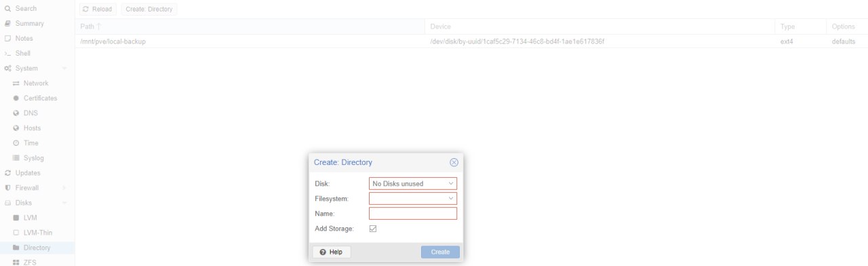Click the ZFS grid icon
Screen dimensions: 868x266
pyautogui.click(x=16, y=262)
